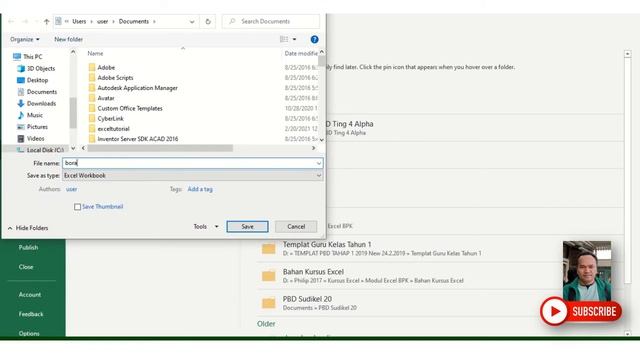Screen dimensions: 640x360
Task: Select Publish in Excel backstage menu
Action: (28, 248)
